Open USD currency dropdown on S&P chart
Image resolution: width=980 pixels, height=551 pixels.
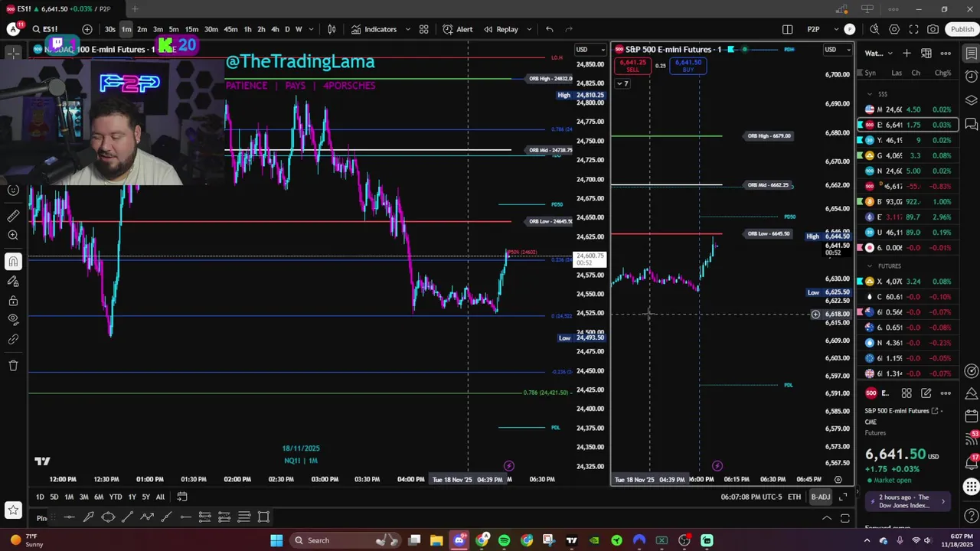pos(837,50)
